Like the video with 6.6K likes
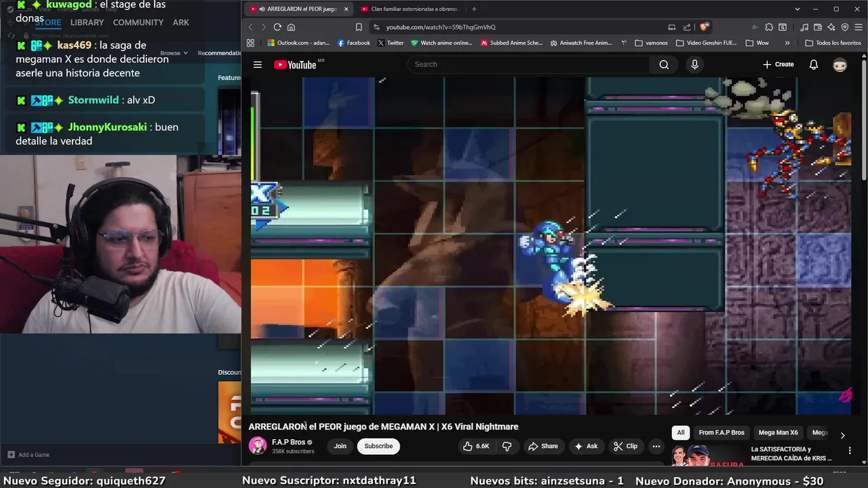Viewport: 868px width, 488px height. click(x=477, y=446)
